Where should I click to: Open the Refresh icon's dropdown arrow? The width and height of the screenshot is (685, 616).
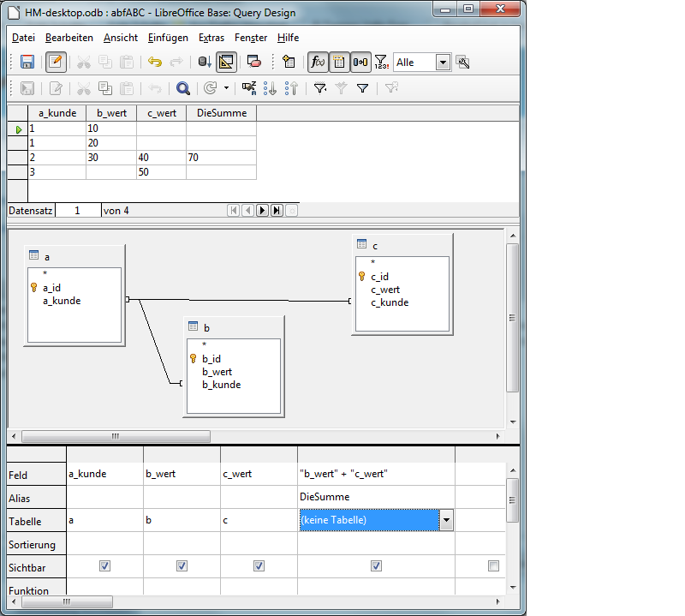point(226,87)
